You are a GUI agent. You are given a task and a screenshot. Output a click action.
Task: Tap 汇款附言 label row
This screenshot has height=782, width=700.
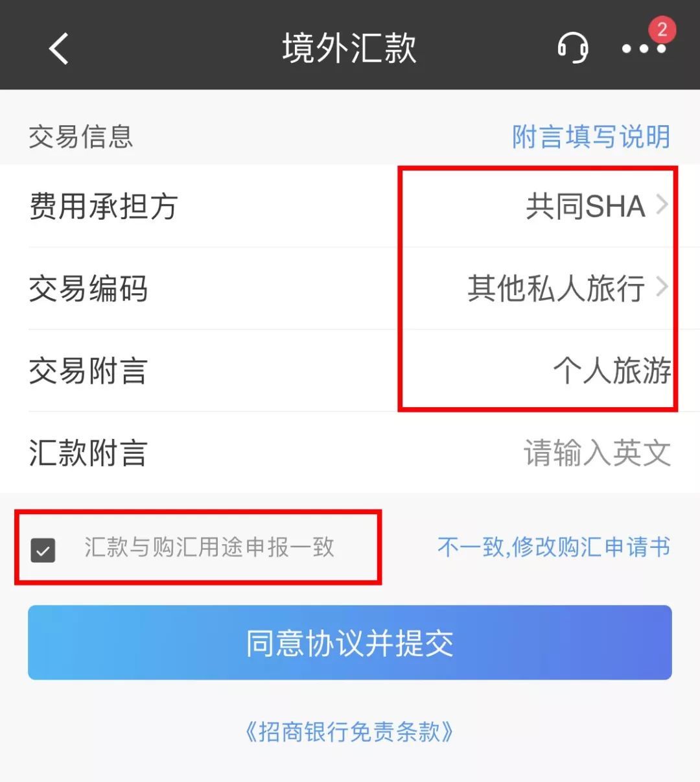pos(350,453)
